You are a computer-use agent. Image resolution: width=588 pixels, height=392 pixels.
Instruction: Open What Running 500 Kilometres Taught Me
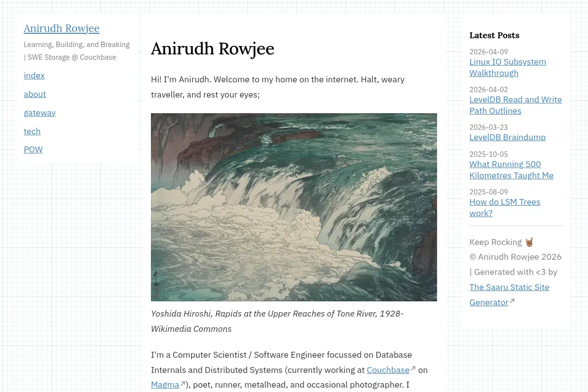512,170
